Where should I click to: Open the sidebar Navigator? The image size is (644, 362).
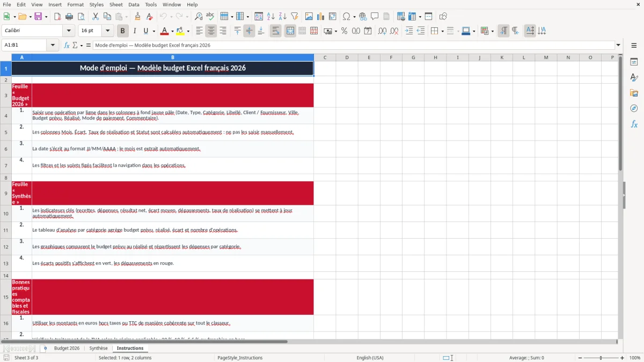point(634,108)
